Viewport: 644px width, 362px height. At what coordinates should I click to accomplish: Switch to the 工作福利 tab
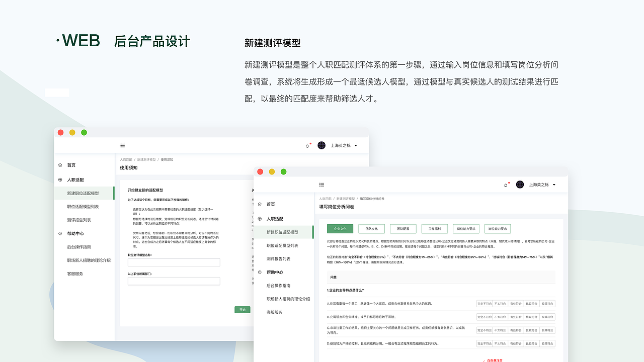point(435,229)
